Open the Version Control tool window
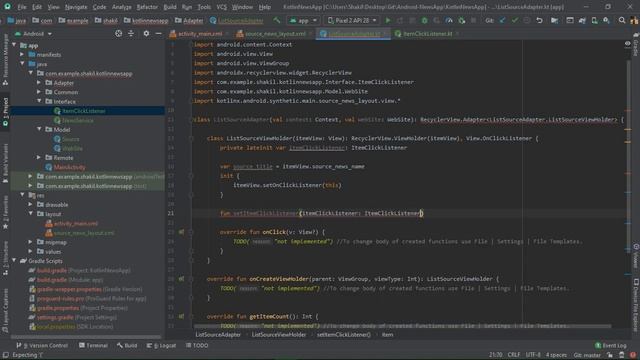Screen dimensions: 640x360 click(42, 345)
